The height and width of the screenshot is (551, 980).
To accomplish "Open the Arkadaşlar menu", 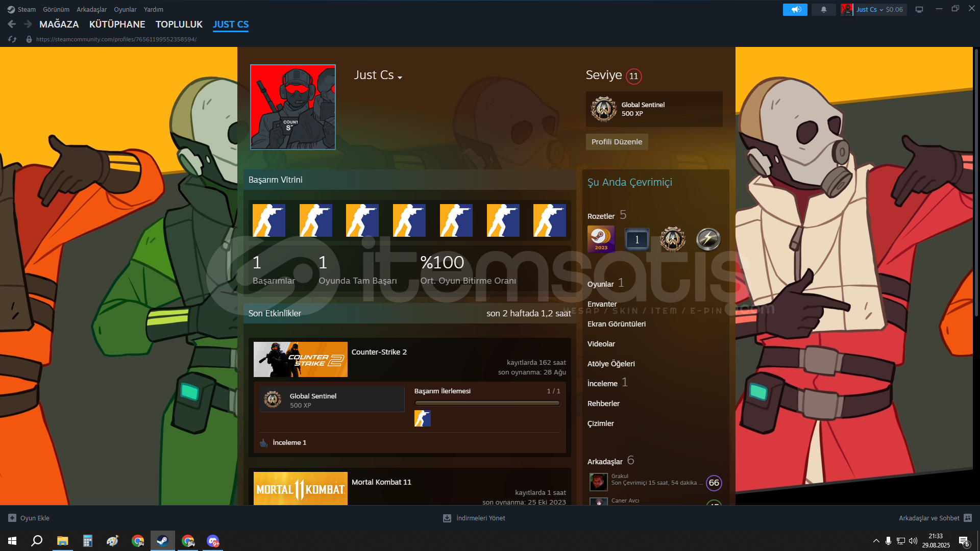I will tap(92, 9).
